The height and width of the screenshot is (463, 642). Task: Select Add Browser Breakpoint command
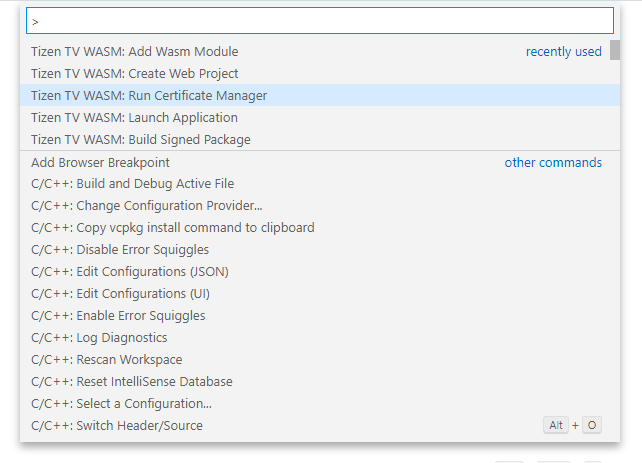320,162
